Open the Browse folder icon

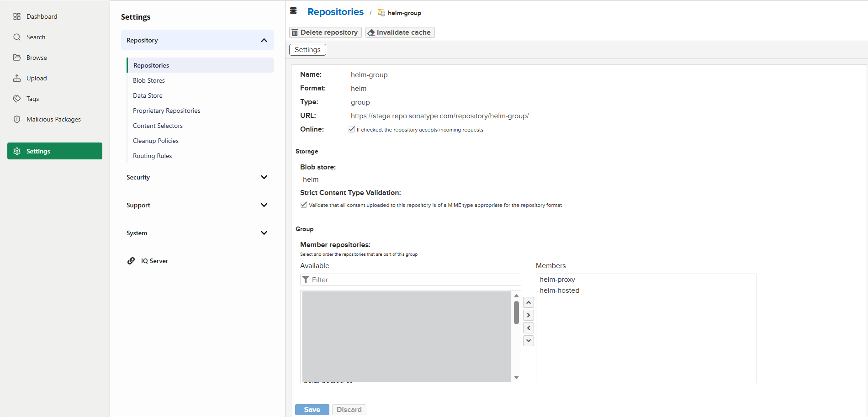coord(17,58)
